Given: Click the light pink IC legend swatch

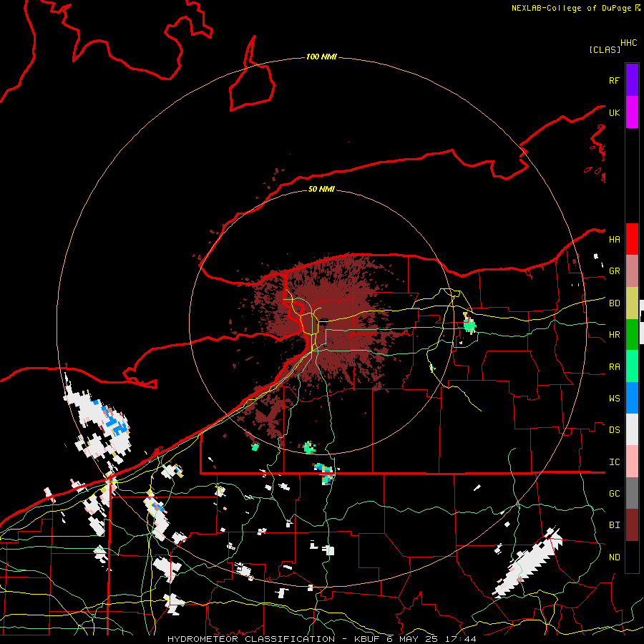Looking at the screenshot, I should (x=632, y=462).
